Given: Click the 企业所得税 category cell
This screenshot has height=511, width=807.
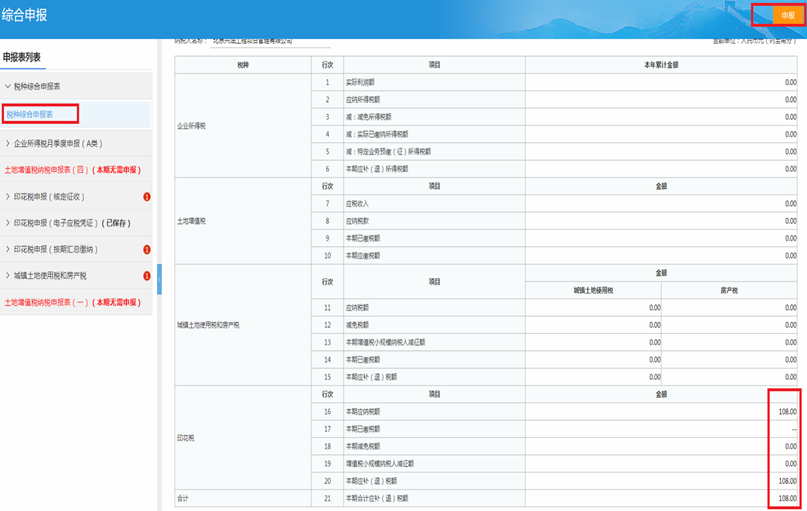Looking at the screenshot, I should (x=243, y=126).
